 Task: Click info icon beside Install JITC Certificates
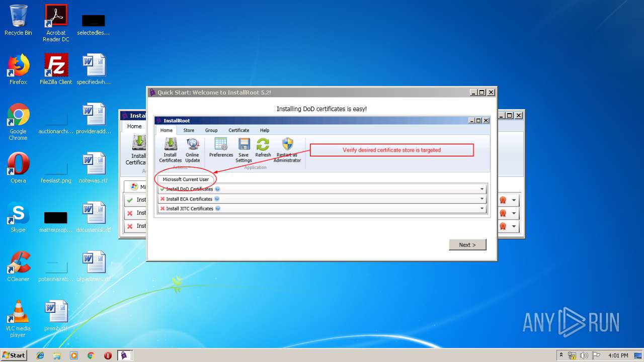click(218, 208)
